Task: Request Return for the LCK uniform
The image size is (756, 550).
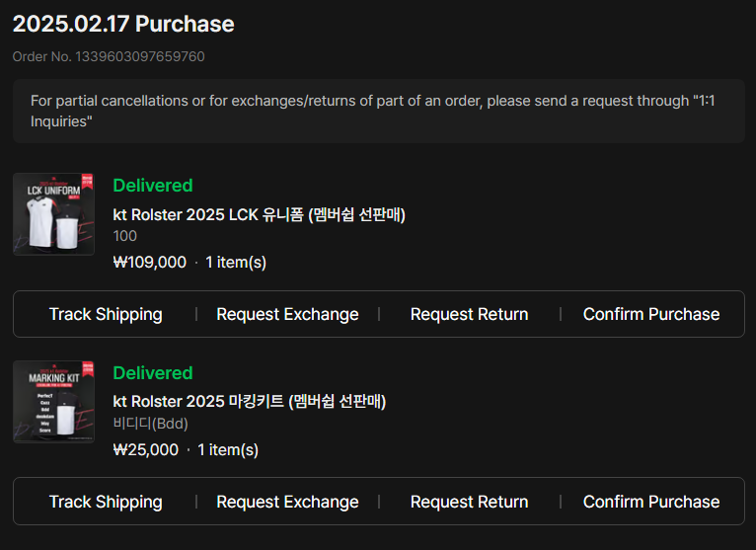Action: pyautogui.click(x=469, y=314)
